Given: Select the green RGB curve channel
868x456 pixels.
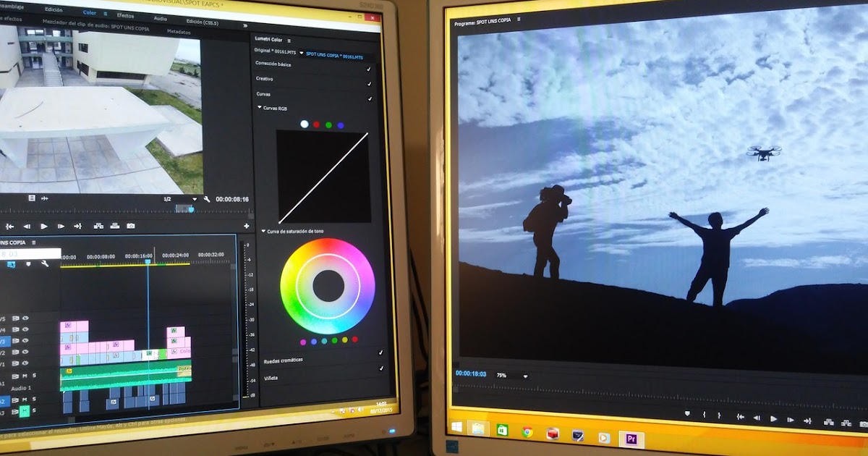Looking at the screenshot, I should click(x=328, y=124).
